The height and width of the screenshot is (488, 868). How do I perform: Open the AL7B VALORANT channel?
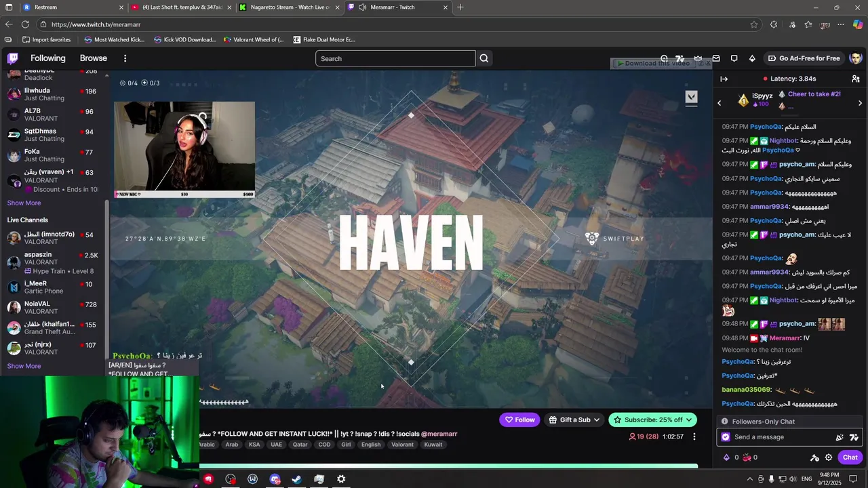click(x=53, y=115)
